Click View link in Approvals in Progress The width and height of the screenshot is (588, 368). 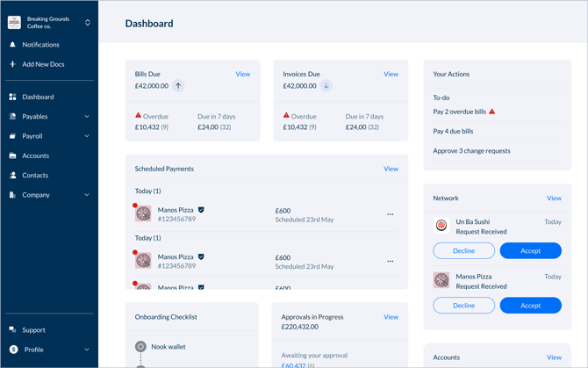391,317
